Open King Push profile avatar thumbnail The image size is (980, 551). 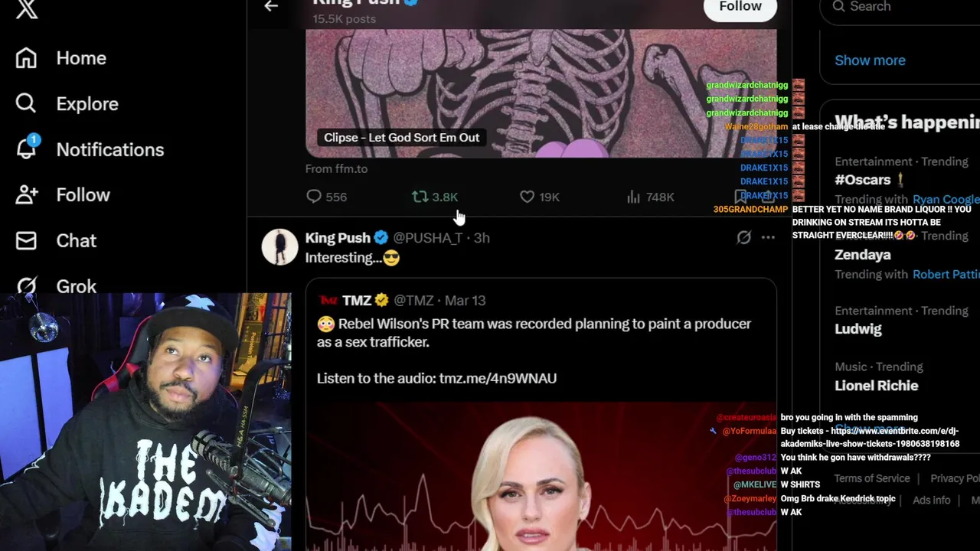[279, 246]
